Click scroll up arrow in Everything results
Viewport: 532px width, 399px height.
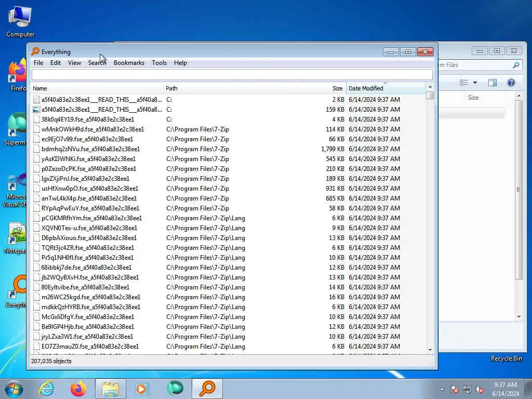430,87
